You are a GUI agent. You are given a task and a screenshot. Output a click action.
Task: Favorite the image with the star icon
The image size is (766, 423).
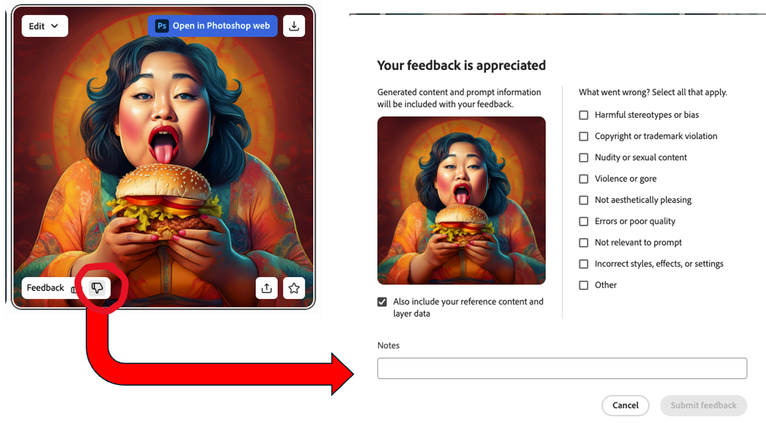(294, 288)
